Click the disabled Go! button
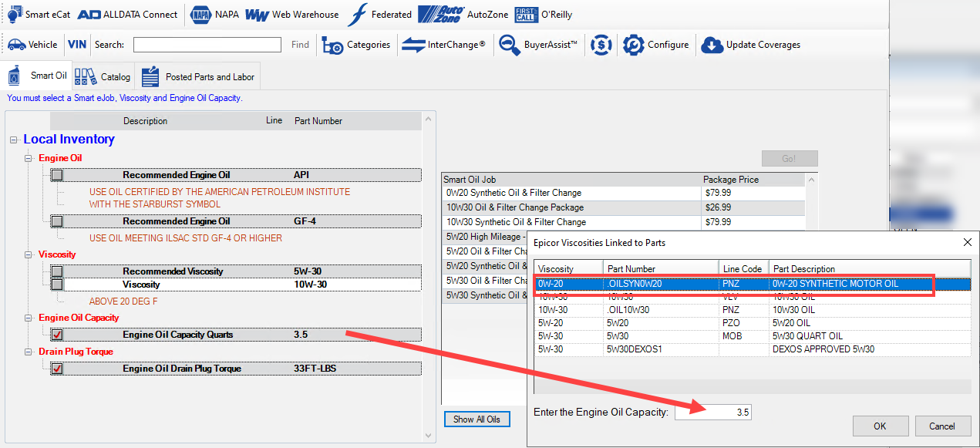Viewport: 980px width, 448px height. [790, 158]
